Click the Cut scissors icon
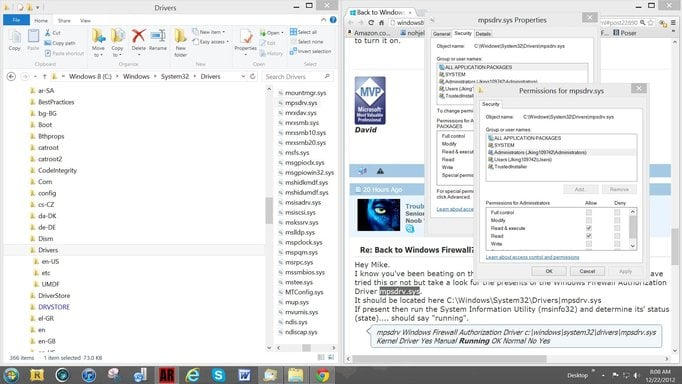 point(48,33)
